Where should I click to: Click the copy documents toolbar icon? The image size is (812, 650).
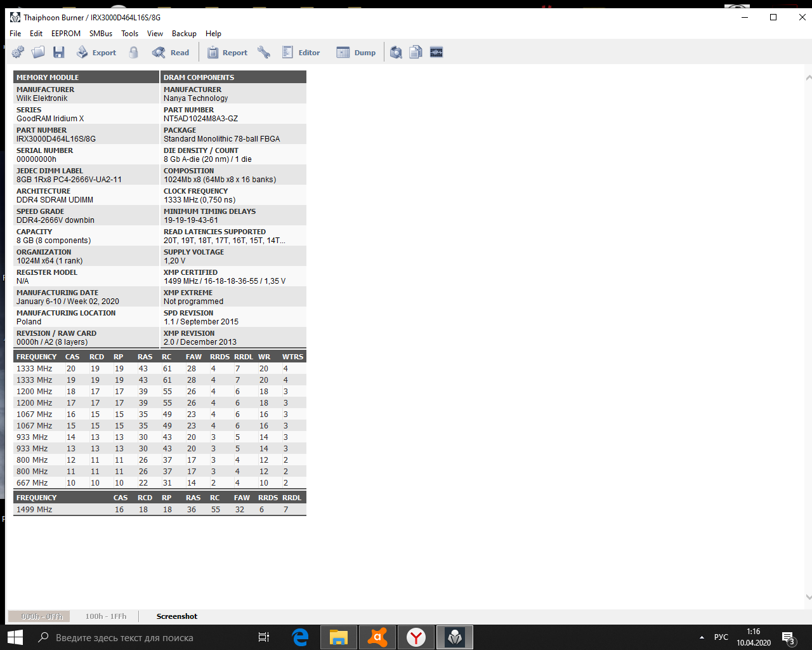click(416, 53)
